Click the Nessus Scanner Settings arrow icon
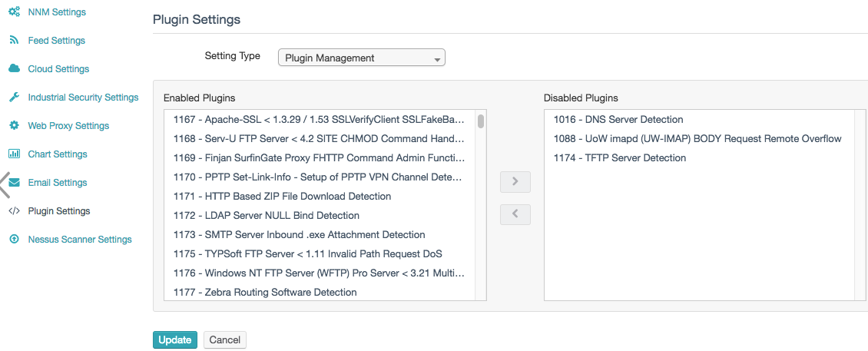The width and height of the screenshot is (868, 351). (14, 240)
